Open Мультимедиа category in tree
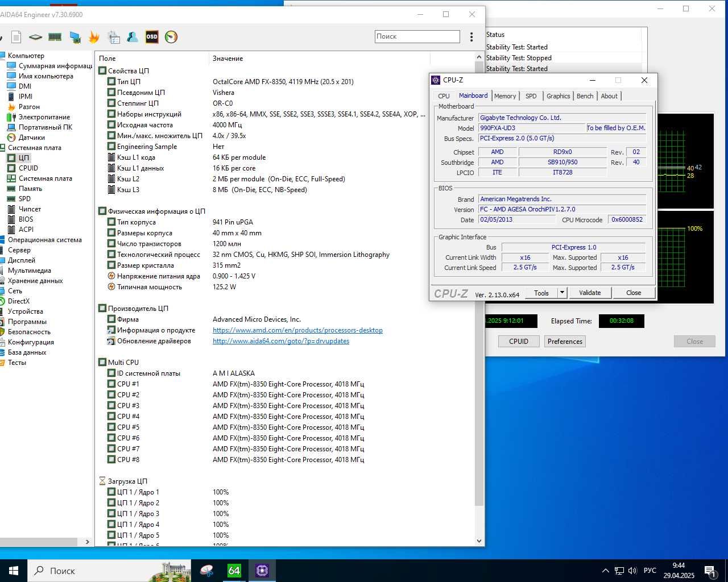The width and height of the screenshot is (728, 582). coord(30,271)
